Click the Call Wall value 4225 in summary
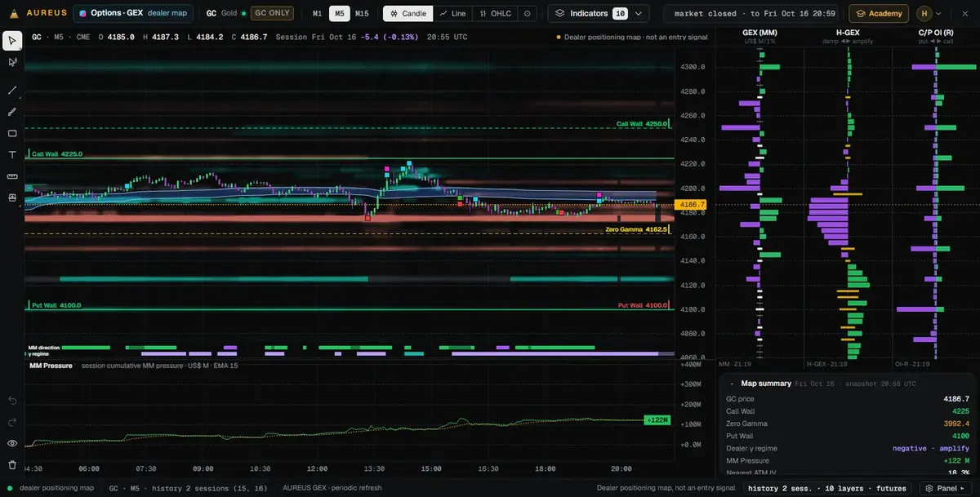This screenshot has height=497, width=980. tap(960, 411)
